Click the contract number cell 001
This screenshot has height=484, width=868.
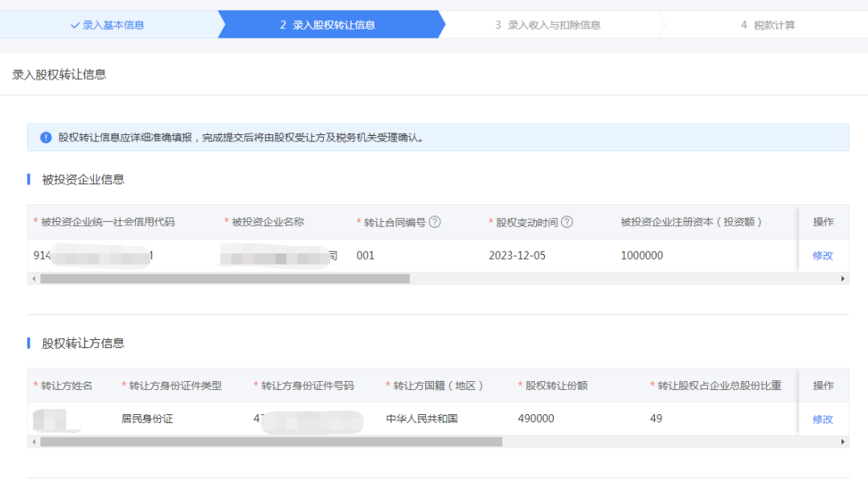(x=366, y=256)
